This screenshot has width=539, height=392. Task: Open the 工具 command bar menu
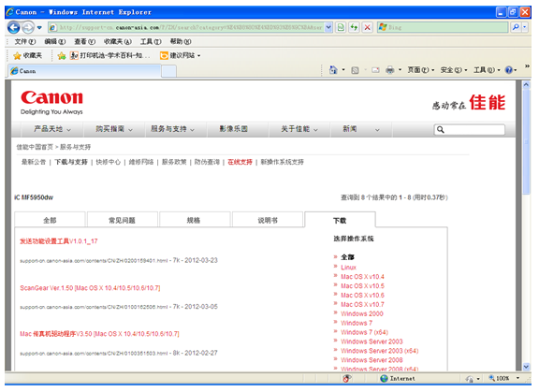click(487, 70)
